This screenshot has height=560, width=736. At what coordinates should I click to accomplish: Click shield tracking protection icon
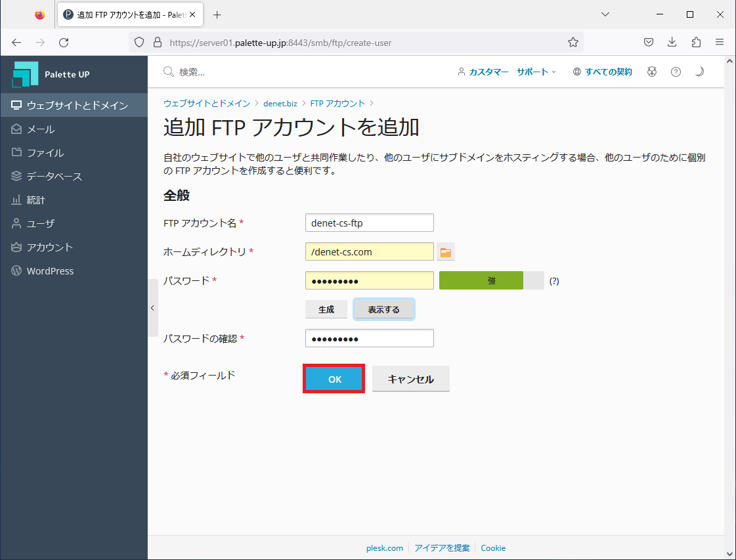tap(139, 43)
